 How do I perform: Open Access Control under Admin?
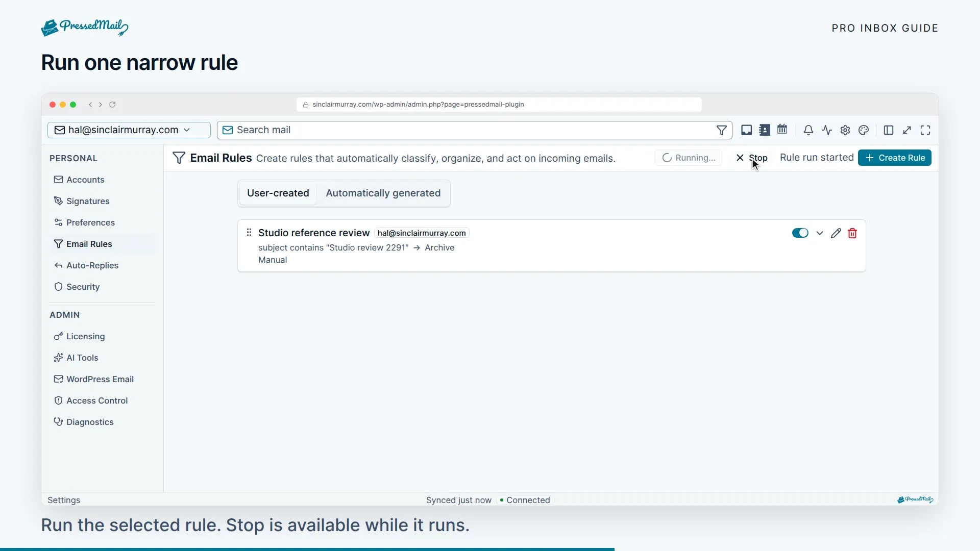(102, 400)
